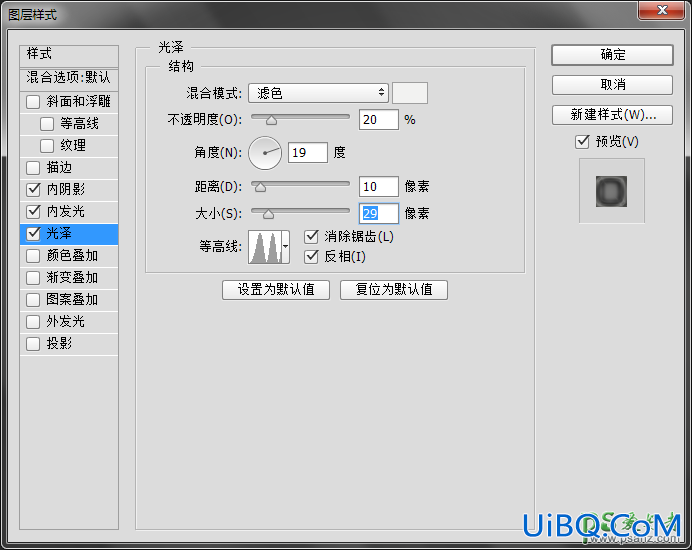692x550 pixels.
Task: Click the 大小 input field showing 29
Action: [379, 214]
